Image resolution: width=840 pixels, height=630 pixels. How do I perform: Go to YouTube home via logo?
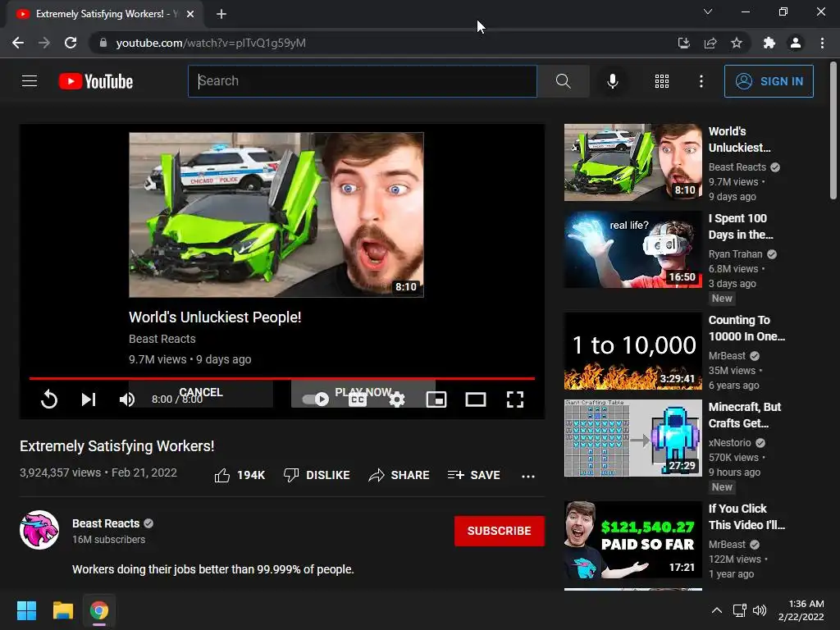(x=96, y=81)
